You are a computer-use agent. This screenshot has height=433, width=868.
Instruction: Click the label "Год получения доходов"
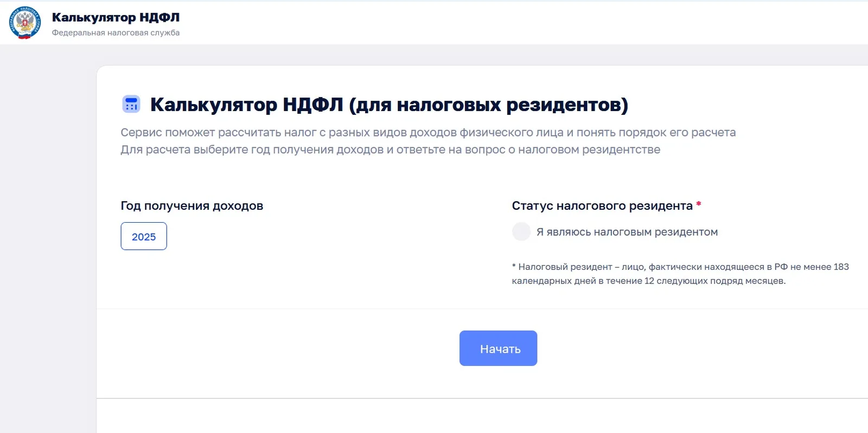coord(192,206)
